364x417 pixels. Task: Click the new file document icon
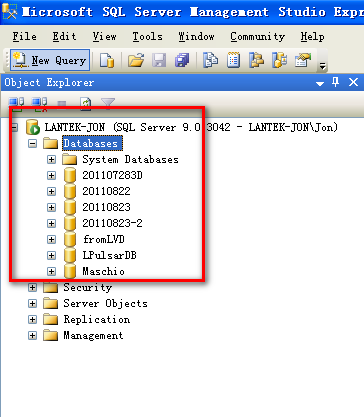pyautogui.click(x=107, y=60)
